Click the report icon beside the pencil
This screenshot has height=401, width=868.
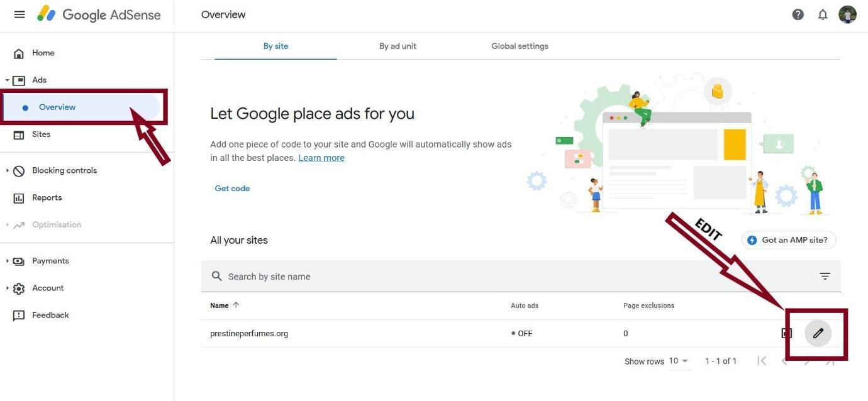pyautogui.click(x=787, y=334)
